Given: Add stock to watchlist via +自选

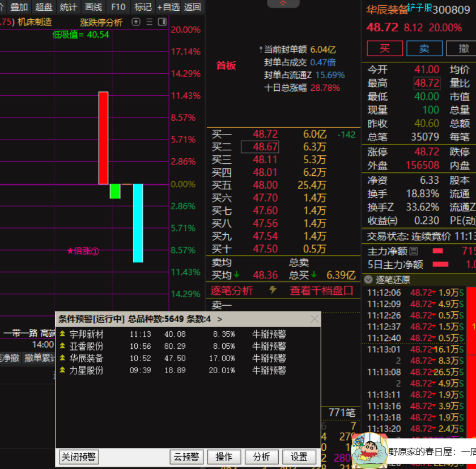Looking at the screenshot, I should coord(167,7).
